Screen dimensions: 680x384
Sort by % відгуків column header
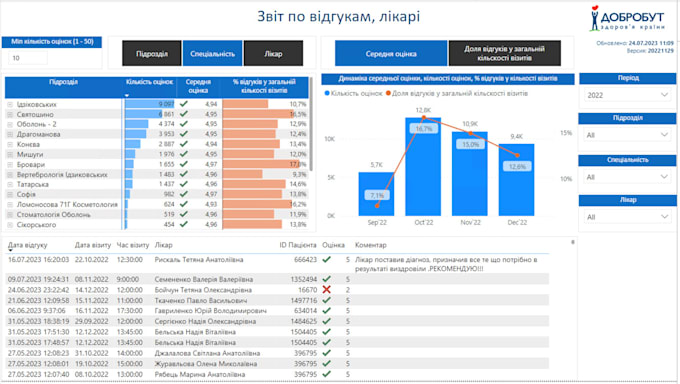[264, 86]
